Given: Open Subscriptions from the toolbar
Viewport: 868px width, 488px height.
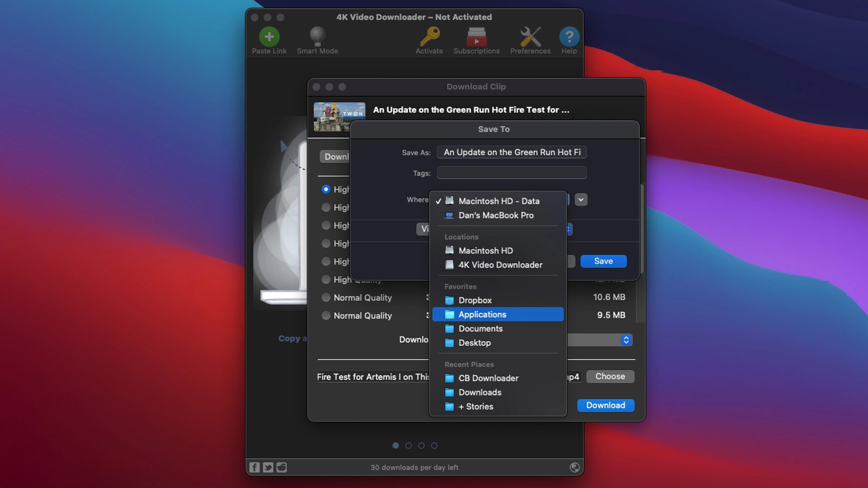Looking at the screenshot, I should (x=476, y=37).
